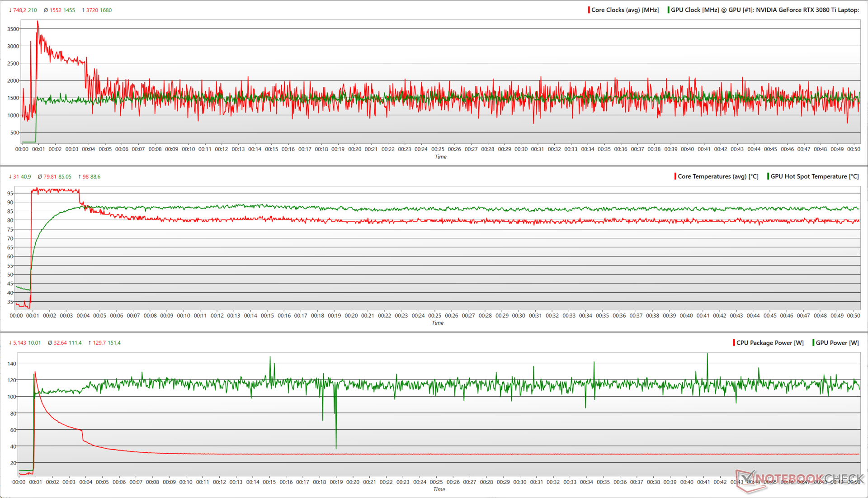Click the average symbol in clocks chart
Screen dimensions: 868x498
(x=46, y=10)
